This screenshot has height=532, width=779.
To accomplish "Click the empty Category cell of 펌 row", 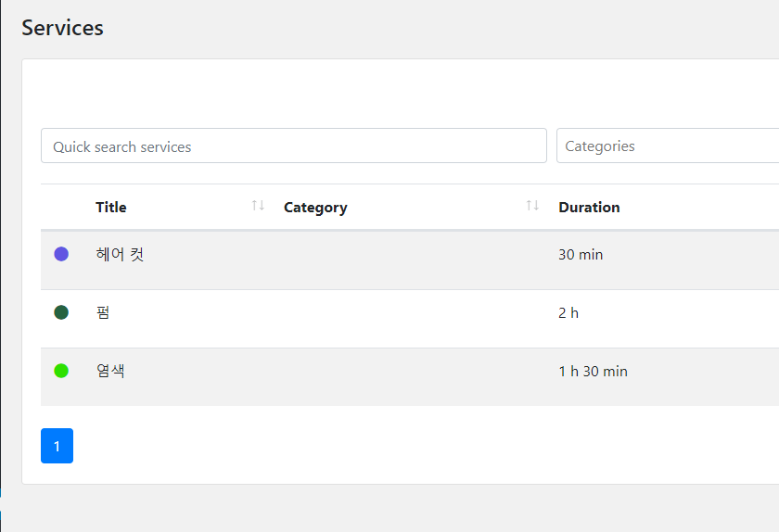I will click(408, 312).
